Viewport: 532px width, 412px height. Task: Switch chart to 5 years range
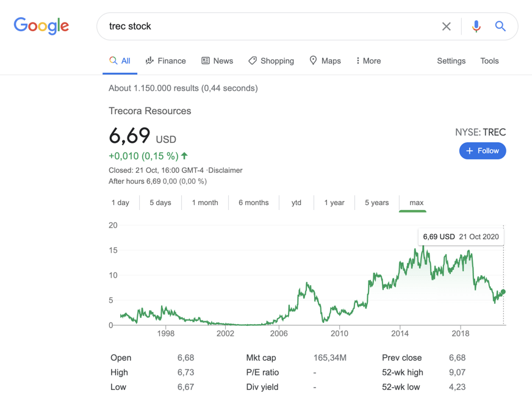(376, 203)
